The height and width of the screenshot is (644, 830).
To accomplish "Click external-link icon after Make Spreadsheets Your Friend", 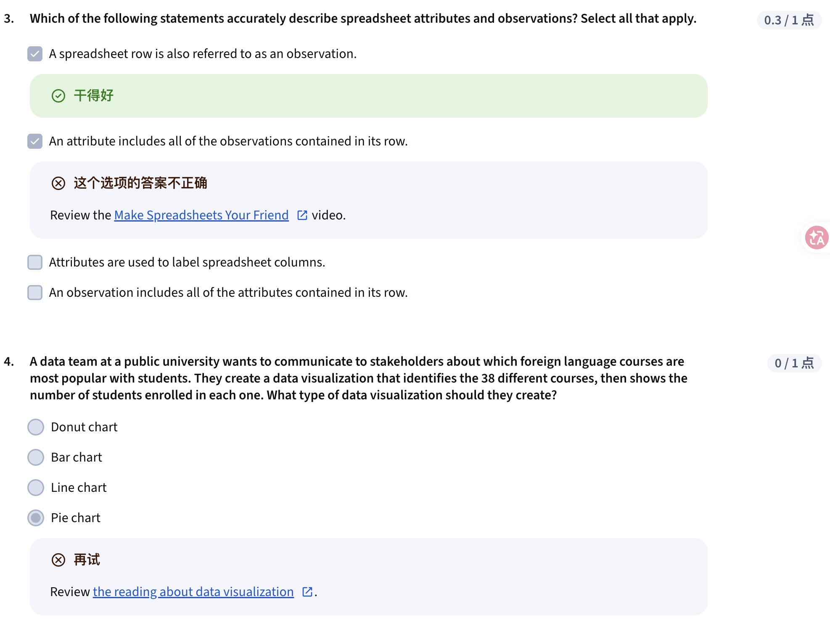I will pyautogui.click(x=302, y=215).
